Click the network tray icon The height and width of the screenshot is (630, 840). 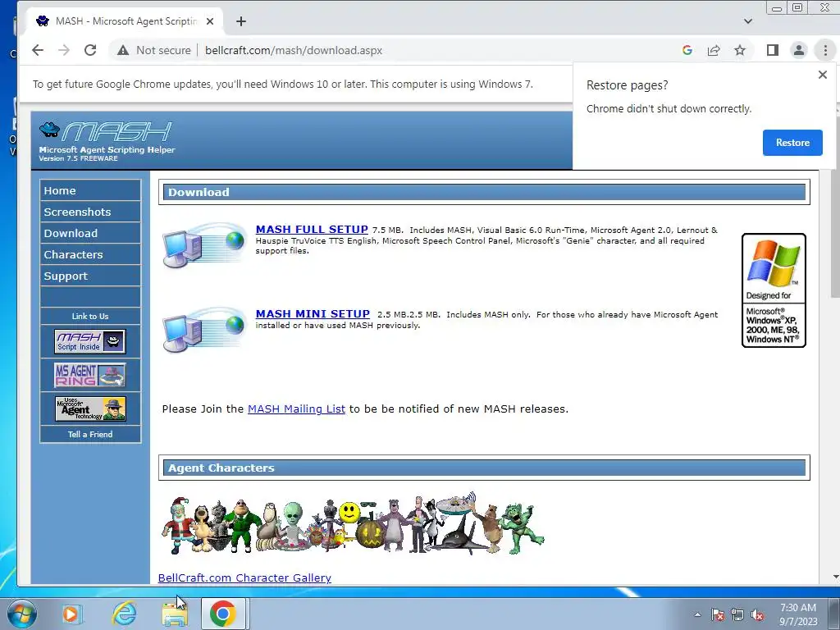point(737,614)
